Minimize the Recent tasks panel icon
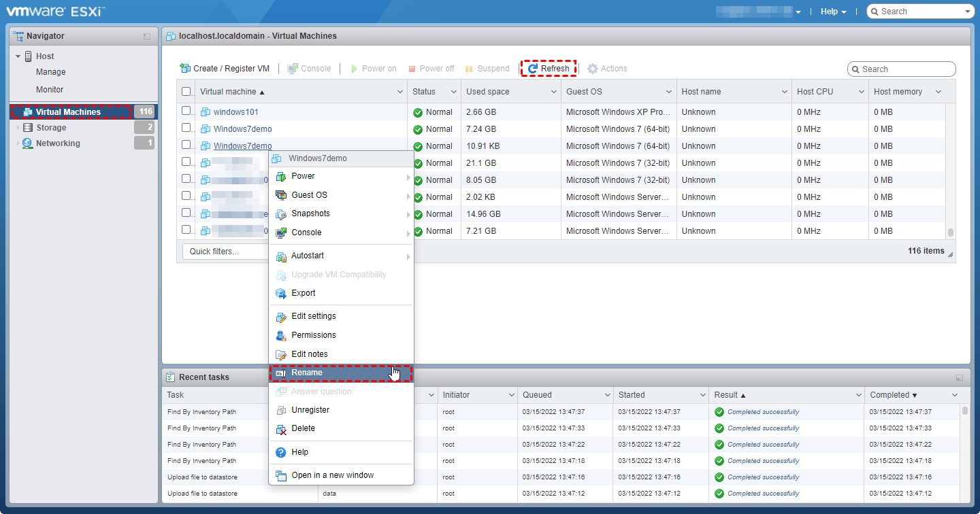This screenshot has width=980, height=514. pyautogui.click(x=959, y=377)
